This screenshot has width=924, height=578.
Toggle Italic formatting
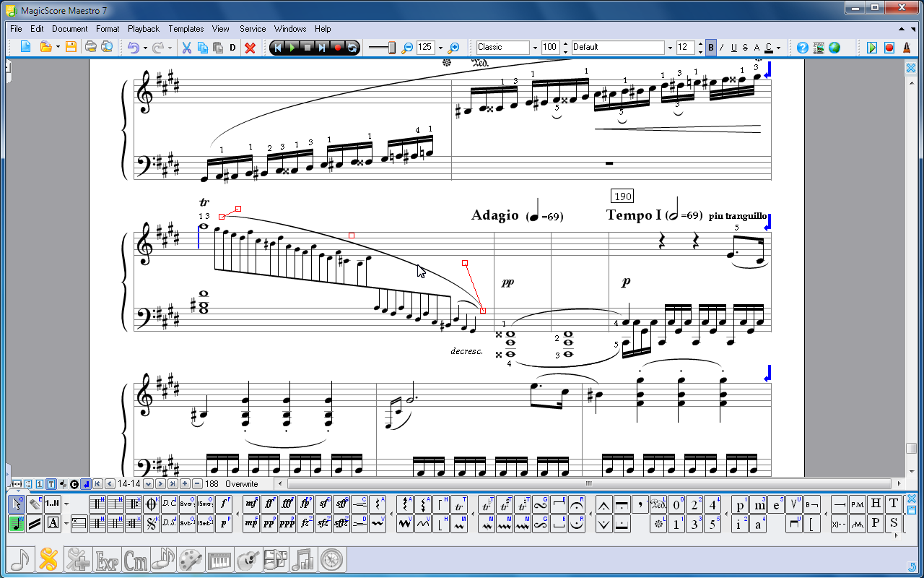click(722, 48)
